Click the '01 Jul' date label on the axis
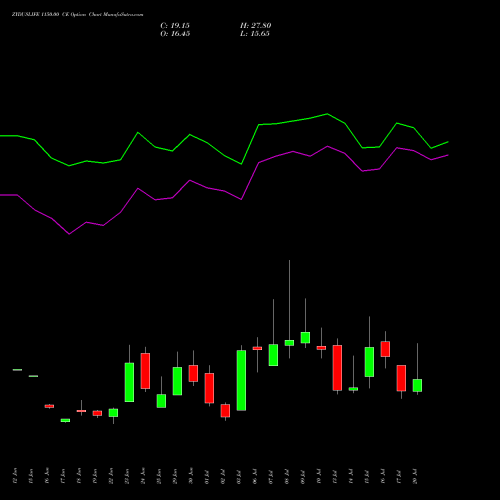Image resolution: width=500 pixels, height=500 pixels. (x=207, y=476)
